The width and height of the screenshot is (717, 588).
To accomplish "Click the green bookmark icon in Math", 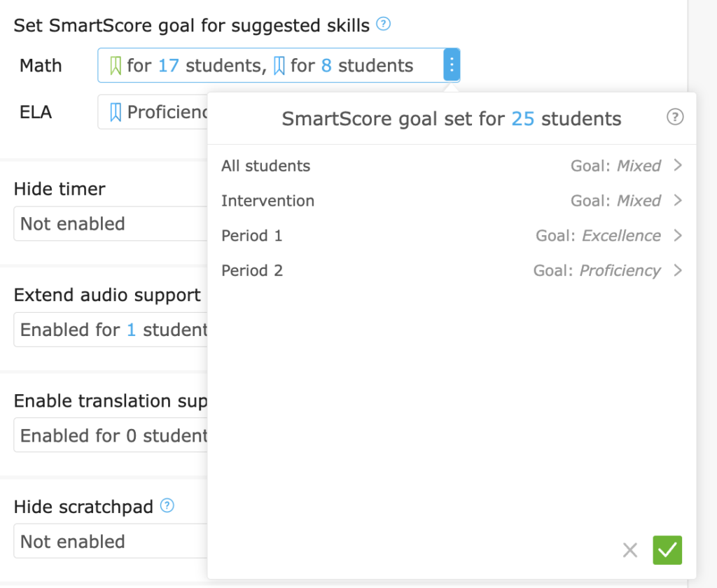I will tap(116, 66).
